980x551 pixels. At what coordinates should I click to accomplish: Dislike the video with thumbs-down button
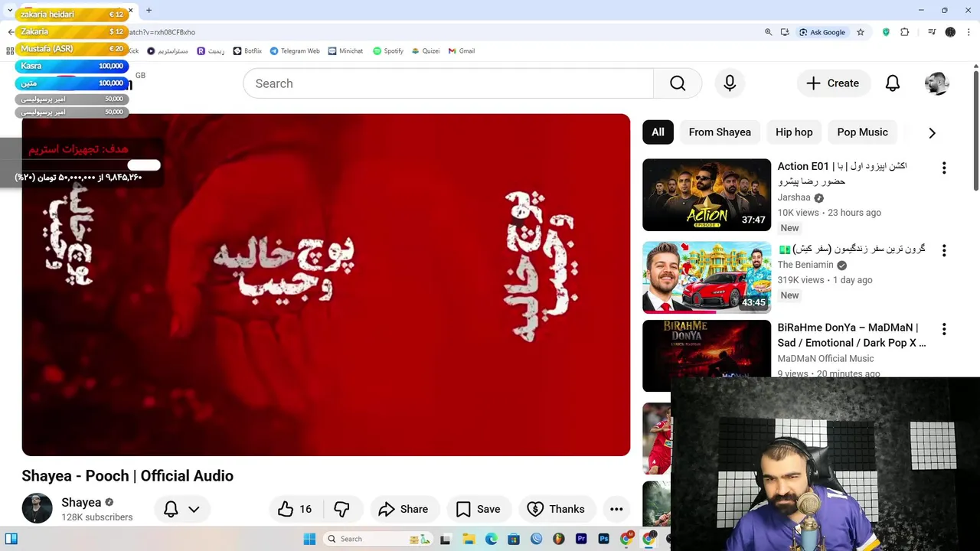point(341,509)
